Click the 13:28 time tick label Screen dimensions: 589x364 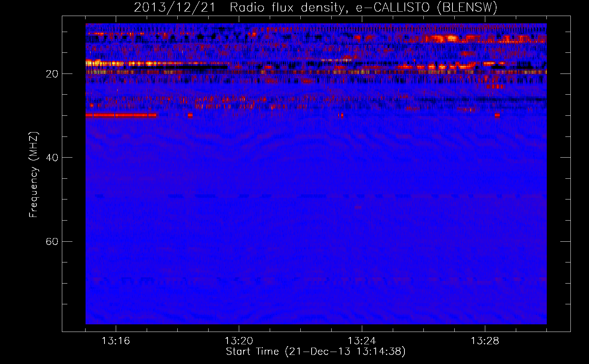(x=485, y=341)
